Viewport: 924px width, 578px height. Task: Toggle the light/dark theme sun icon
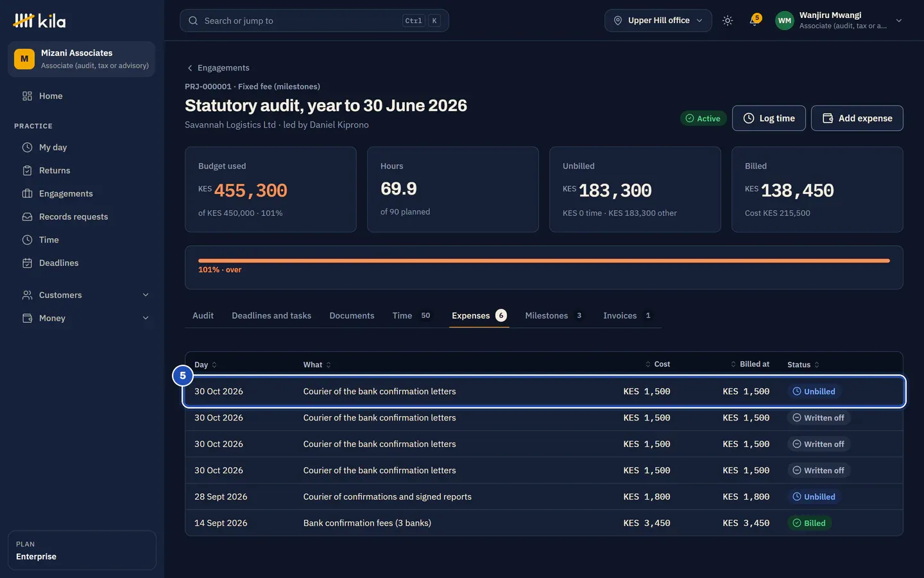[727, 21]
